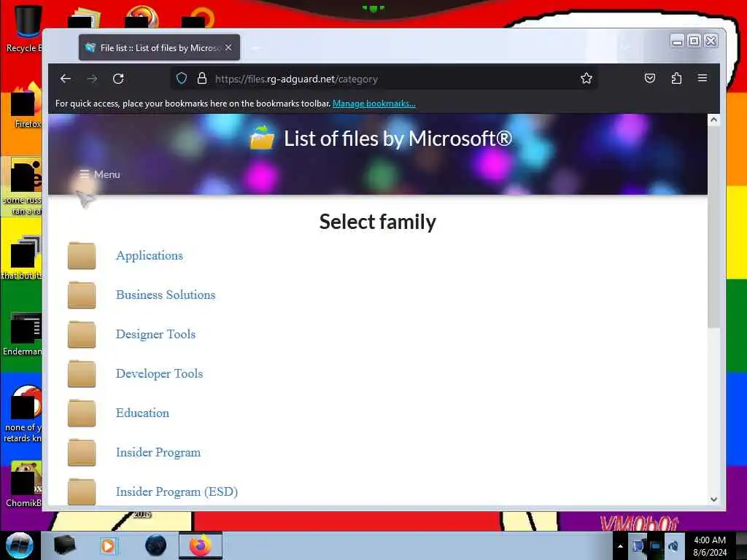747x560 pixels.
Task: Bookmark this page with the star icon
Action: pos(587,78)
